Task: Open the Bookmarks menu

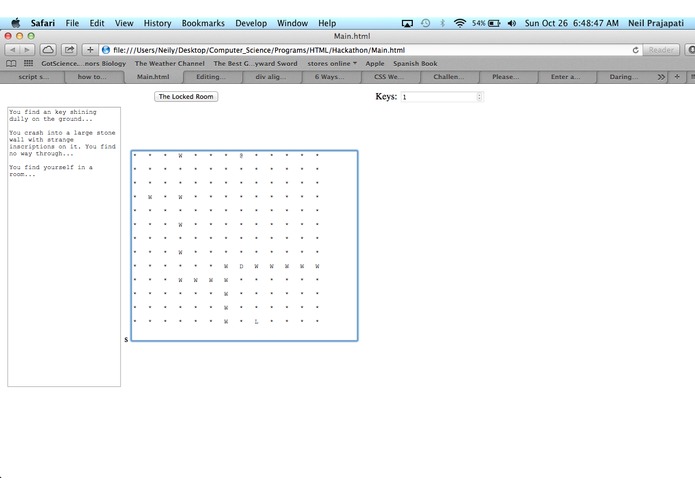Action: coord(203,23)
